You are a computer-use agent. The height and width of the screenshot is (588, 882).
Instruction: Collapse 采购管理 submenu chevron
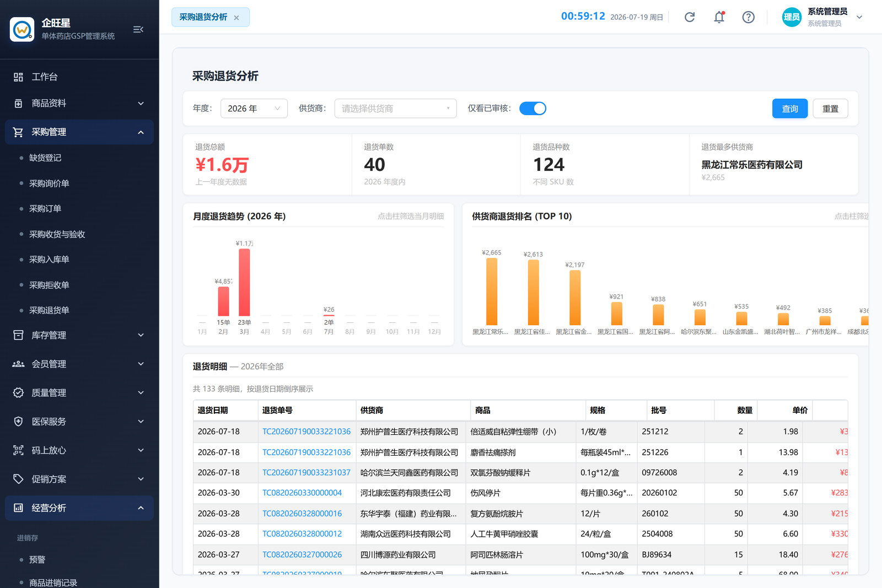pos(141,132)
